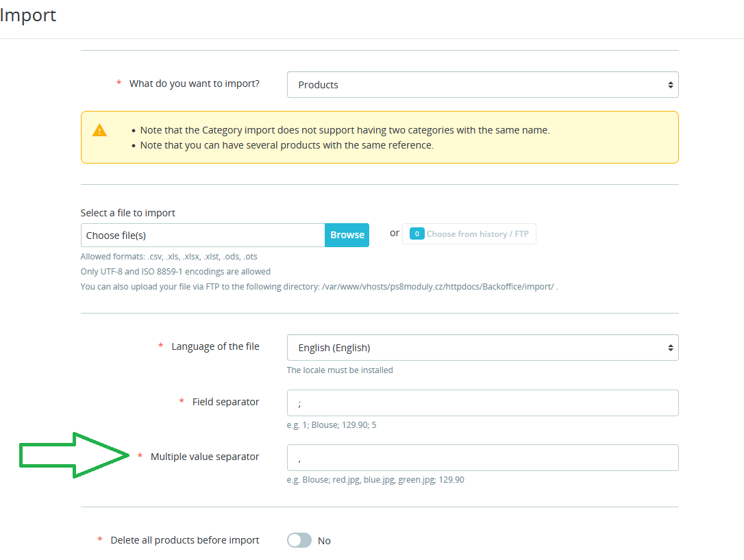Screen dimensions: 744x560
Task: Click the Category import note in the warning
Action: (x=345, y=130)
